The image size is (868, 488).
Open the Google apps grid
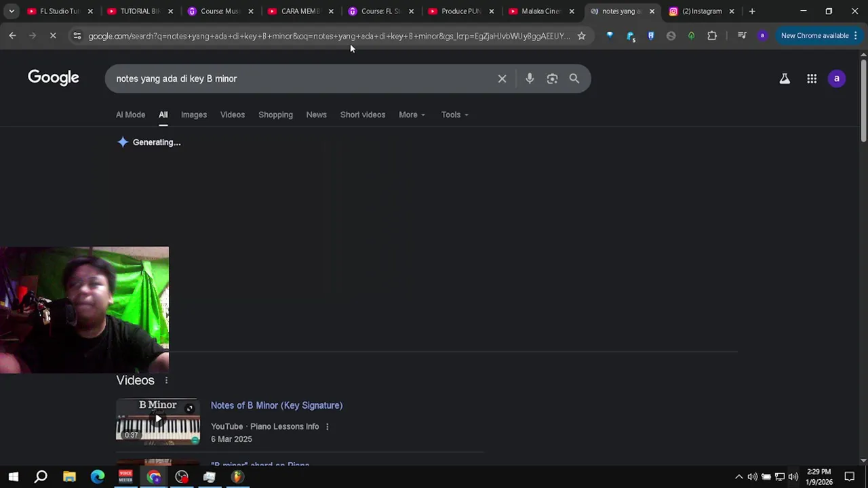click(x=812, y=79)
